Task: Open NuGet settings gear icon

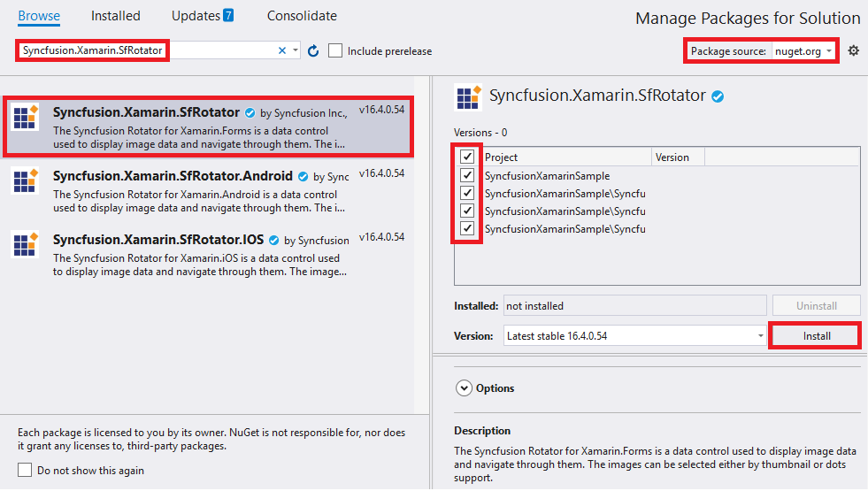Action: (853, 50)
